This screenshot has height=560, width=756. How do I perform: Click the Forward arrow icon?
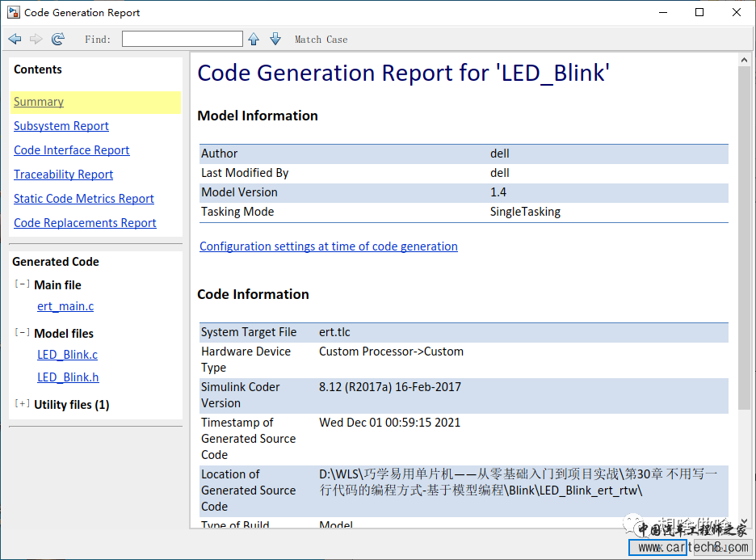[36, 39]
